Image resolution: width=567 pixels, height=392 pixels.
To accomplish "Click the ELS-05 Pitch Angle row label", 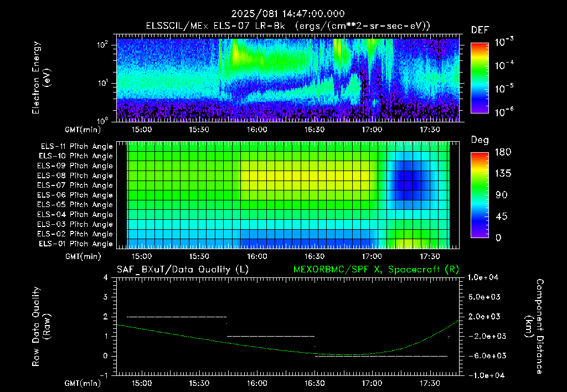I will click(x=75, y=205).
